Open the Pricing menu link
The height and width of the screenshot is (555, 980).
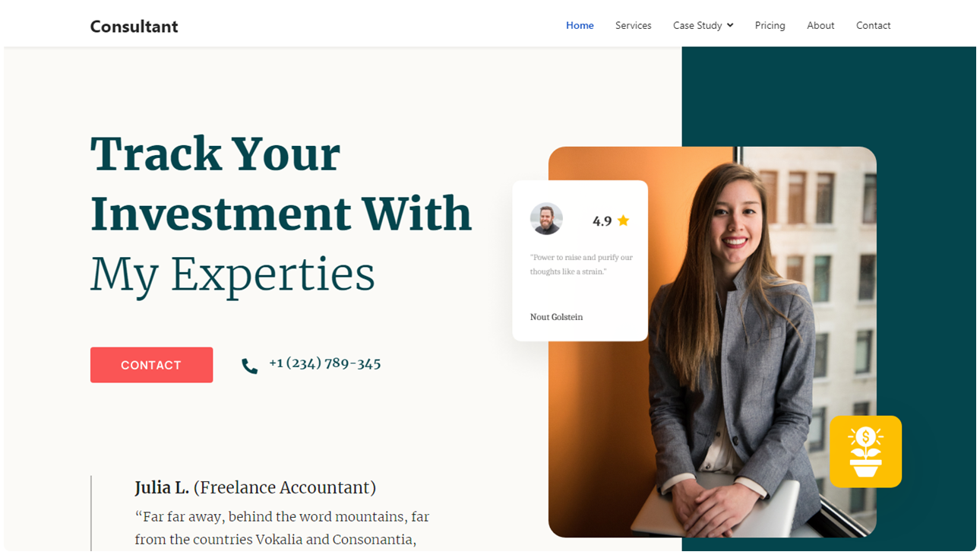[x=770, y=25]
